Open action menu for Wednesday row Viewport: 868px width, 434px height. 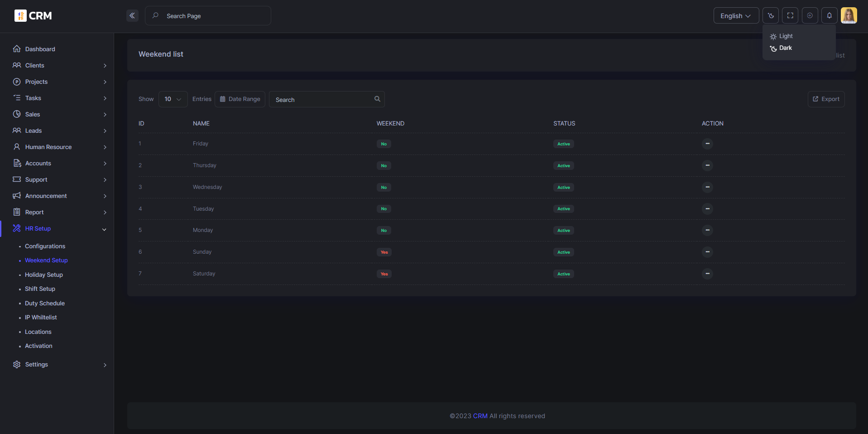707,187
